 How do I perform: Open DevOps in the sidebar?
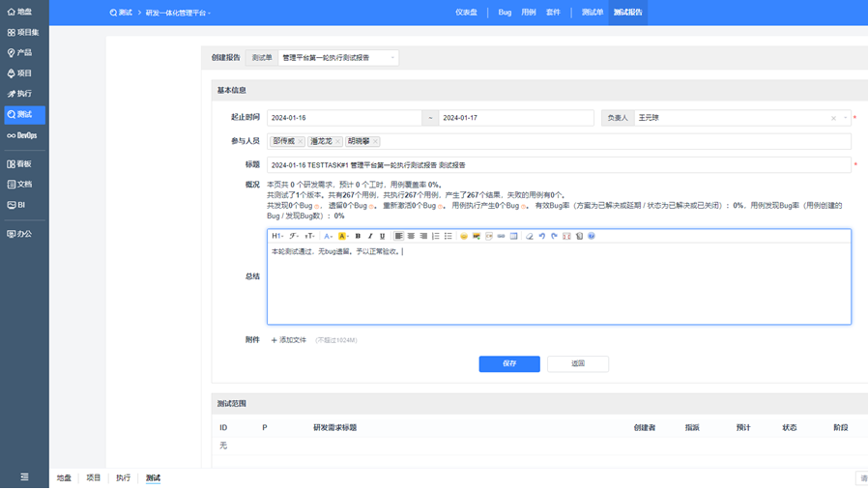point(24,135)
